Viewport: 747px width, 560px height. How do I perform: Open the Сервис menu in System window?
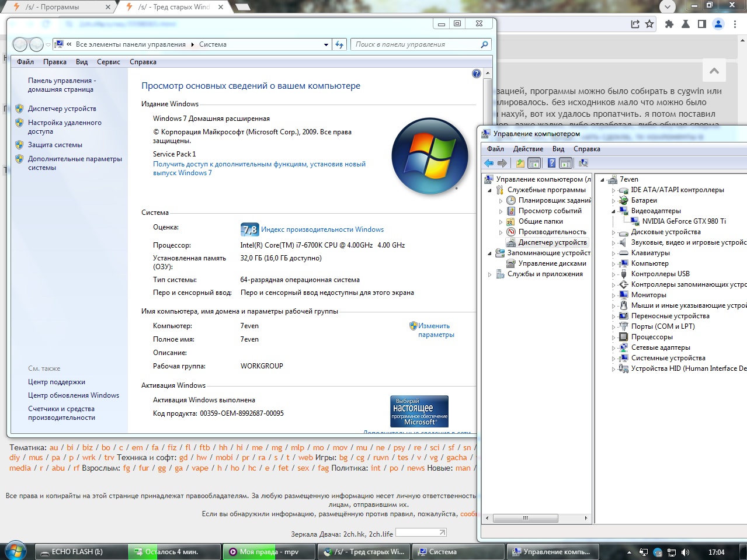109,62
